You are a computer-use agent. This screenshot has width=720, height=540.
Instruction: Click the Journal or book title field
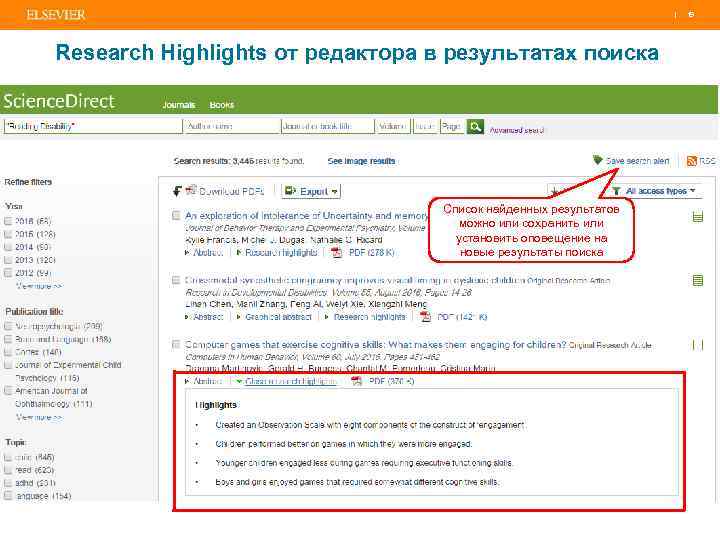point(328,126)
